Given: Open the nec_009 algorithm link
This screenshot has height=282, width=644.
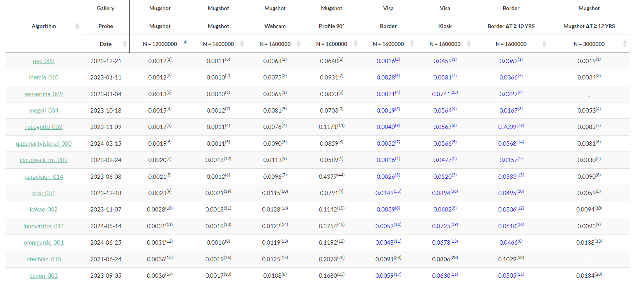Looking at the screenshot, I should (44, 61).
